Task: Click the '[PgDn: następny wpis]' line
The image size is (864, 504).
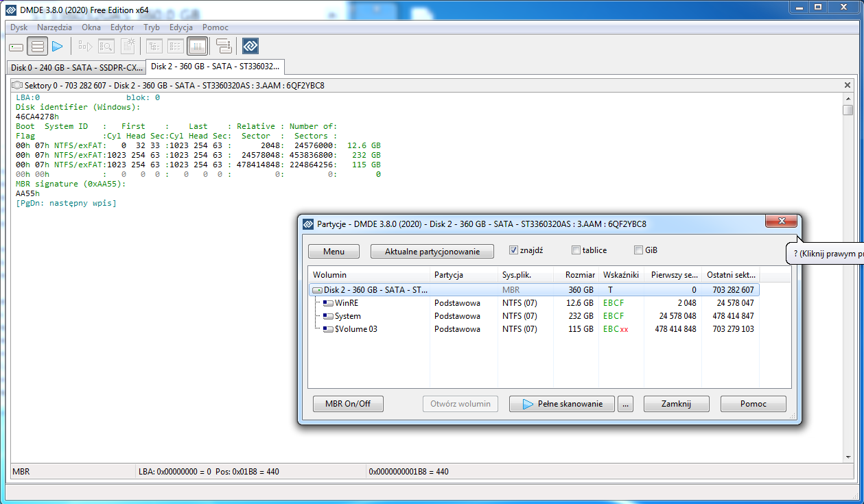Action: point(66,204)
